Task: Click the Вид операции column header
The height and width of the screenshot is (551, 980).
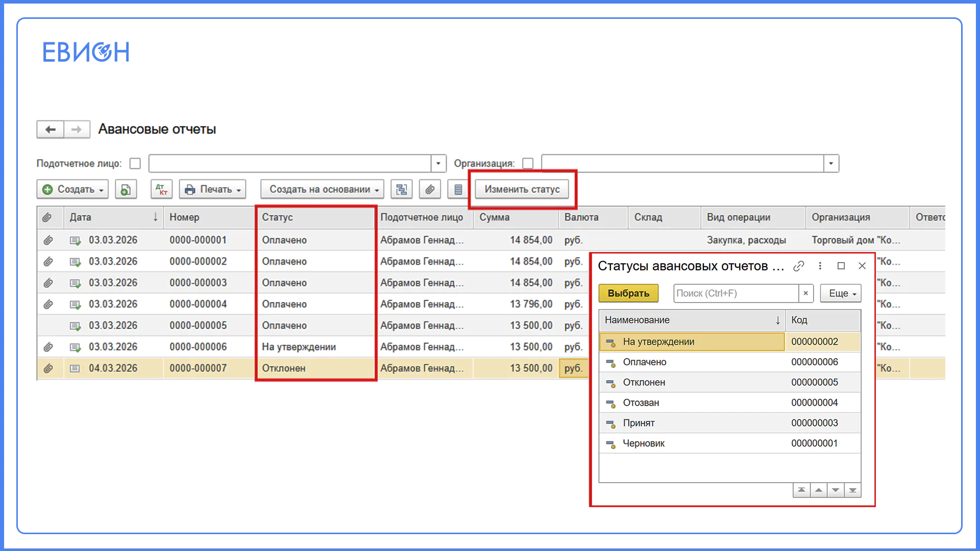Action: click(753, 217)
